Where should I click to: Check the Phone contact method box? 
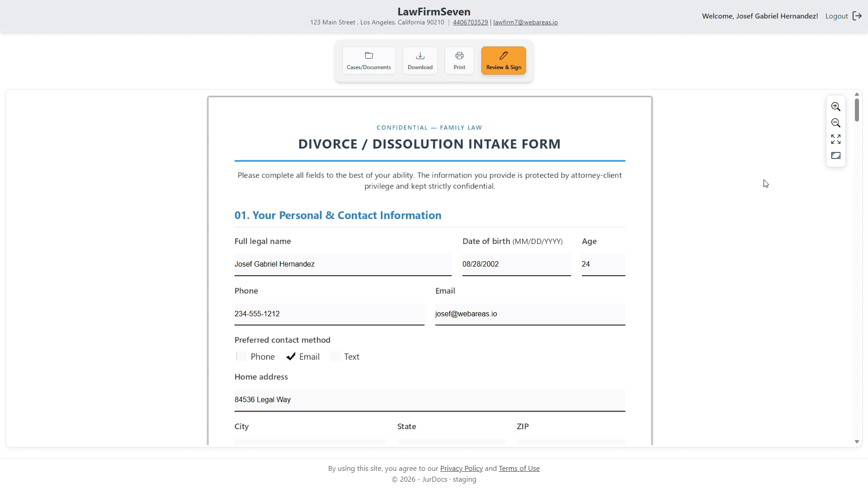coord(242,357)
